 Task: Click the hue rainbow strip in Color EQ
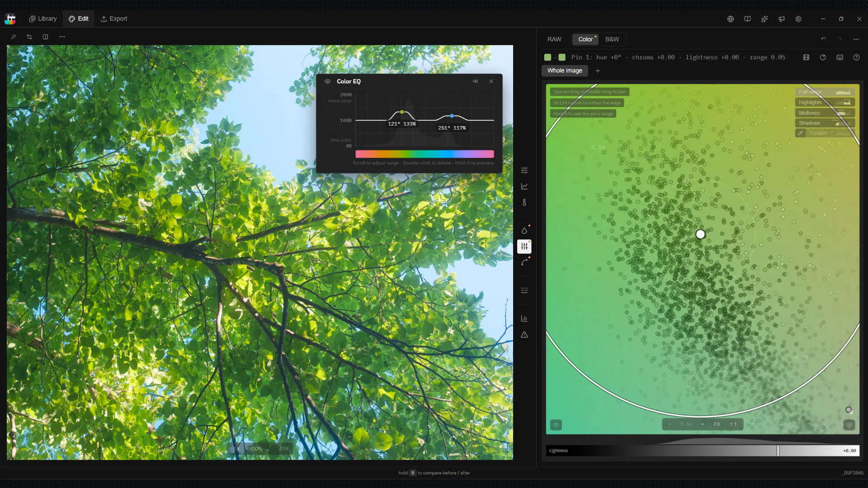(425, 154)
